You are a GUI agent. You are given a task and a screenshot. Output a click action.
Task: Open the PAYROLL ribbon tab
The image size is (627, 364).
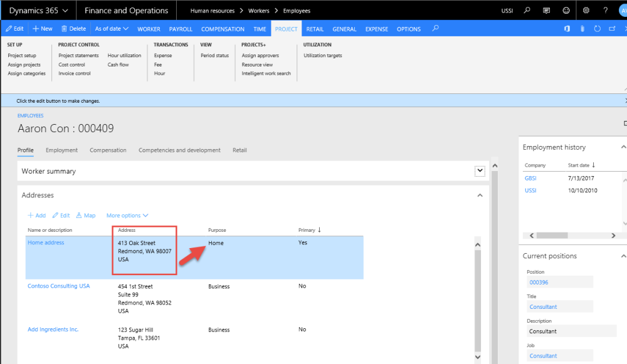(181, 29)
